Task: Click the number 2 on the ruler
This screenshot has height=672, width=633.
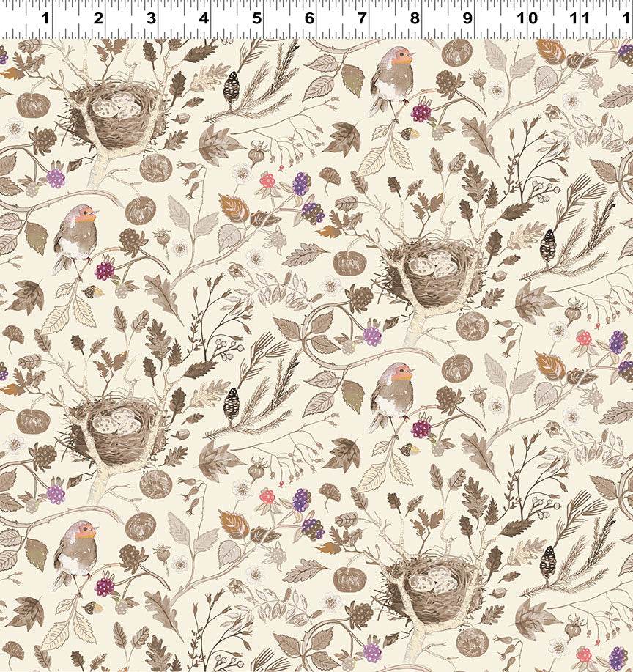Action: (x=98, y=18)
